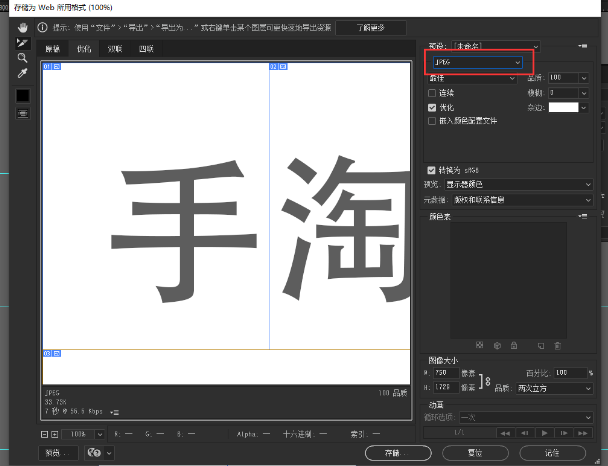Select the Eyedropper tool
This screenshot has height=466, width=608.
23,74
